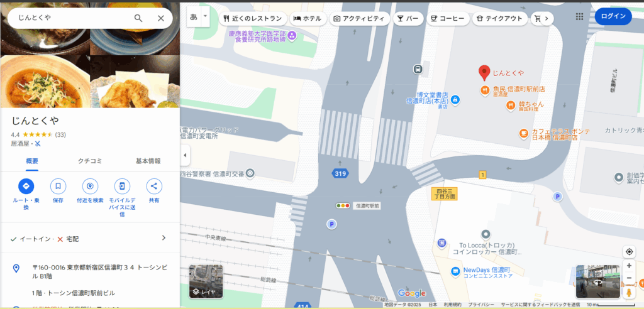
Task: Click the bus stop icon on map
Action: click(418, 69)
